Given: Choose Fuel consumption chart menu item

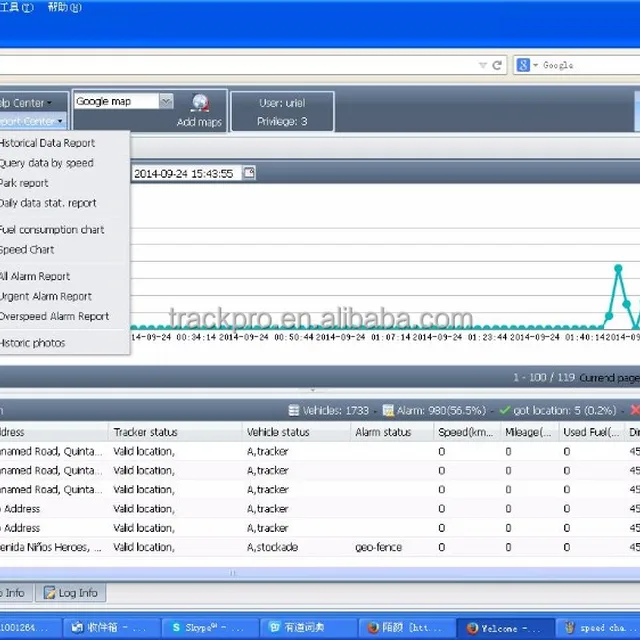Looking at the screenshot, I should click(51, 230).
